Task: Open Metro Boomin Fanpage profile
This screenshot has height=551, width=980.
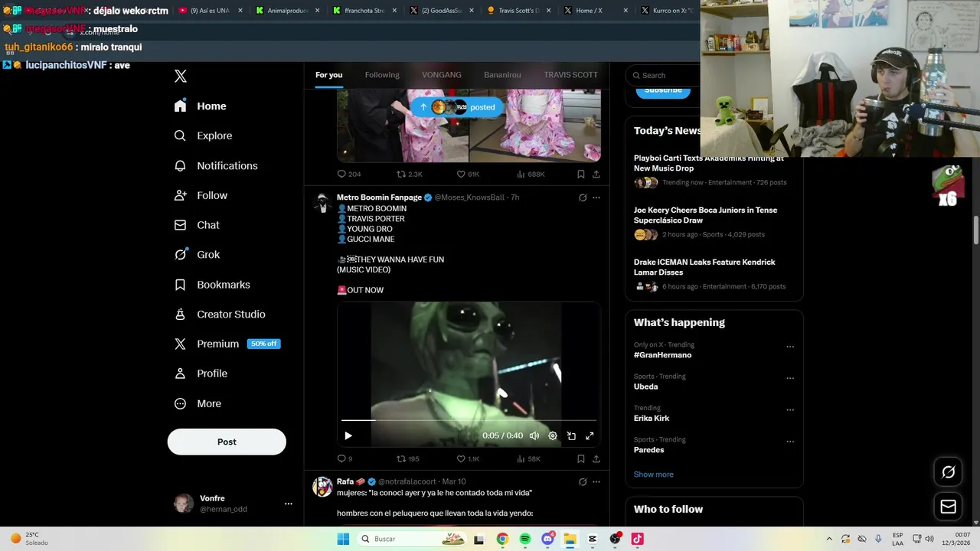Action: point(379,197)
